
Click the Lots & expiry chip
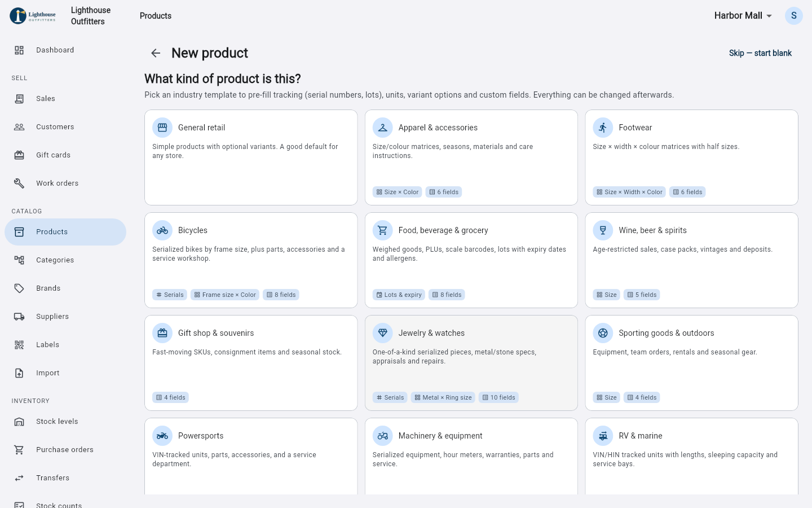coord(399,295)
